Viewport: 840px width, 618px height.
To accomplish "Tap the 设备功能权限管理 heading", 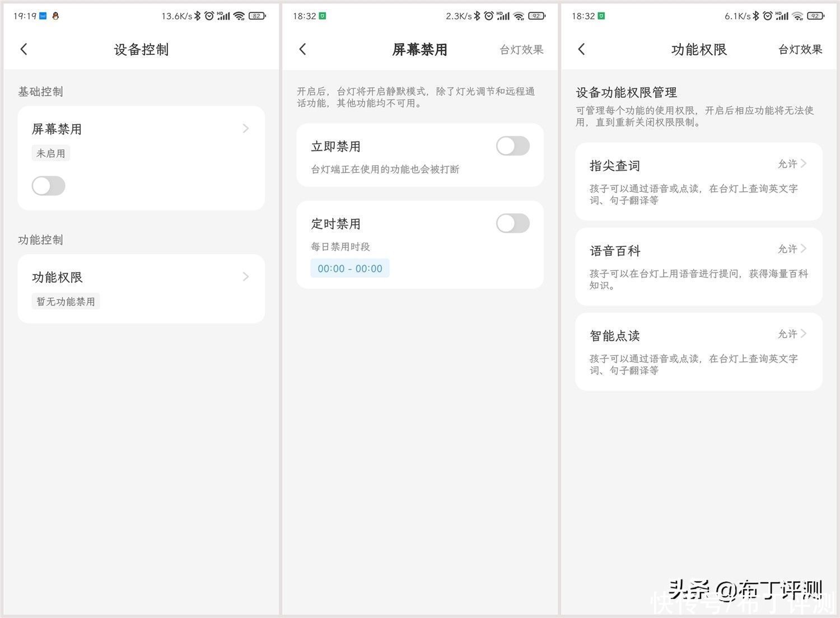I will tap(627, 92).
